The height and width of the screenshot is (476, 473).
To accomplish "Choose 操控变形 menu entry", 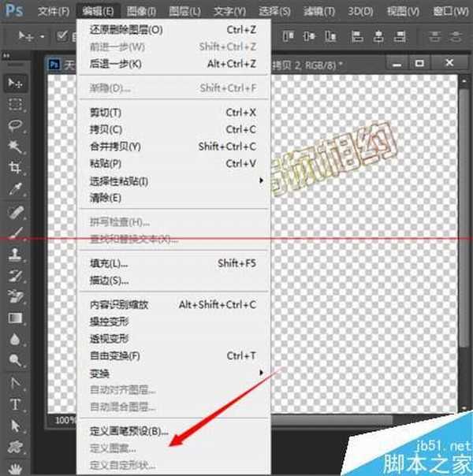I will point(173,322).
